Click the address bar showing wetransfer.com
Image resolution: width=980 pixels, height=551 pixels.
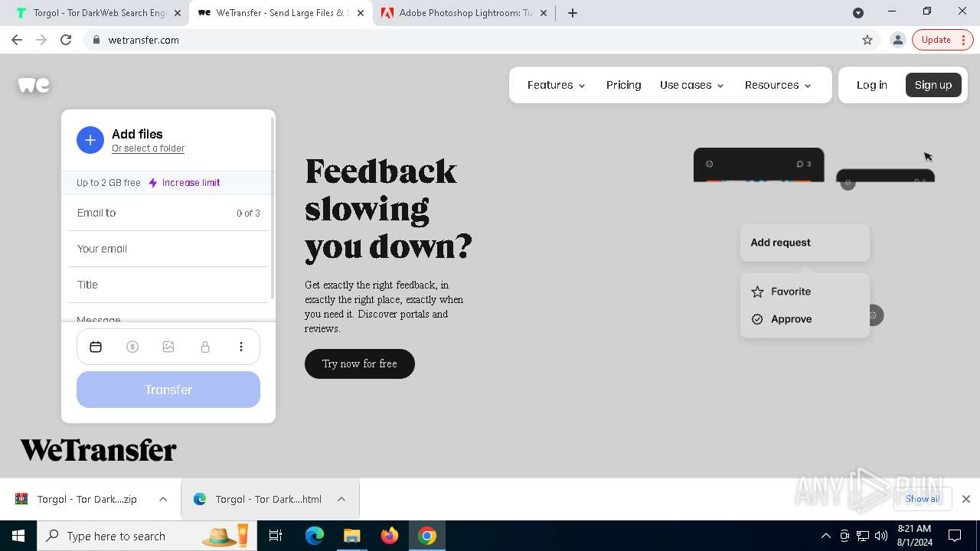[x=481, y=40]
